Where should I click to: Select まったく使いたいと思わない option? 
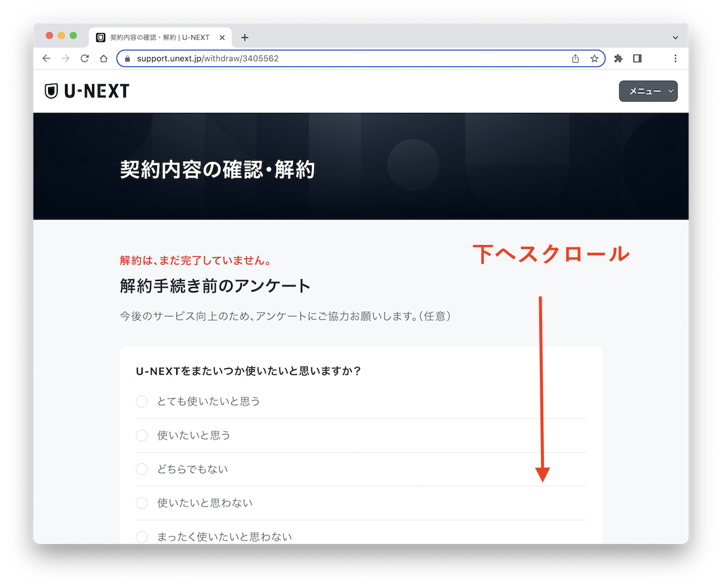(141, 536)
